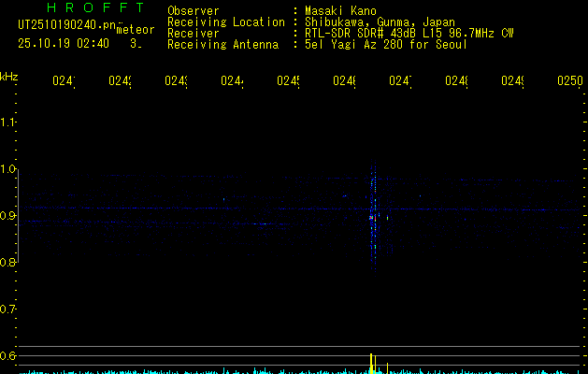Screen dimensions: 588x374
Task: Click the 1.1 frequency axis label
Action: (9, 122)
